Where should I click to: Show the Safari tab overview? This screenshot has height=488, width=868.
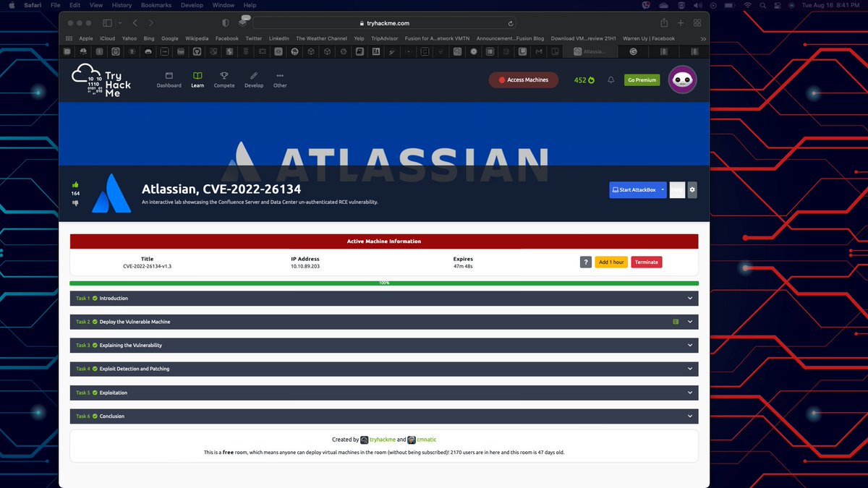pos(697,23)
